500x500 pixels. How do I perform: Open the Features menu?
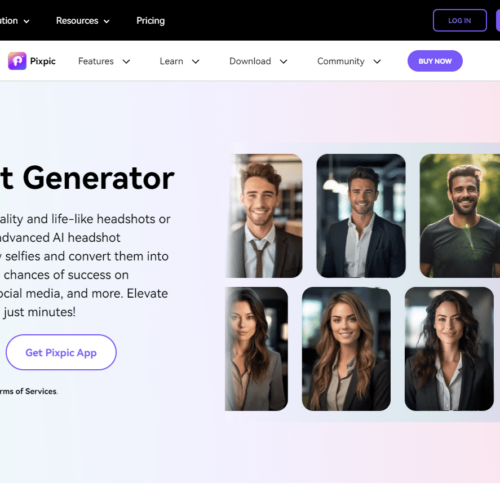(x=96, y=61)
